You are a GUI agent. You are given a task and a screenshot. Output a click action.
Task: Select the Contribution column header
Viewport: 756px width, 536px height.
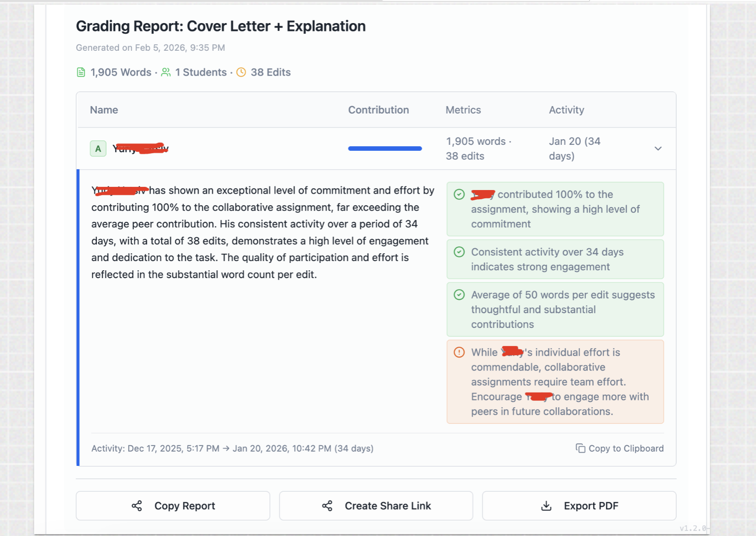[x=378, y=110]
